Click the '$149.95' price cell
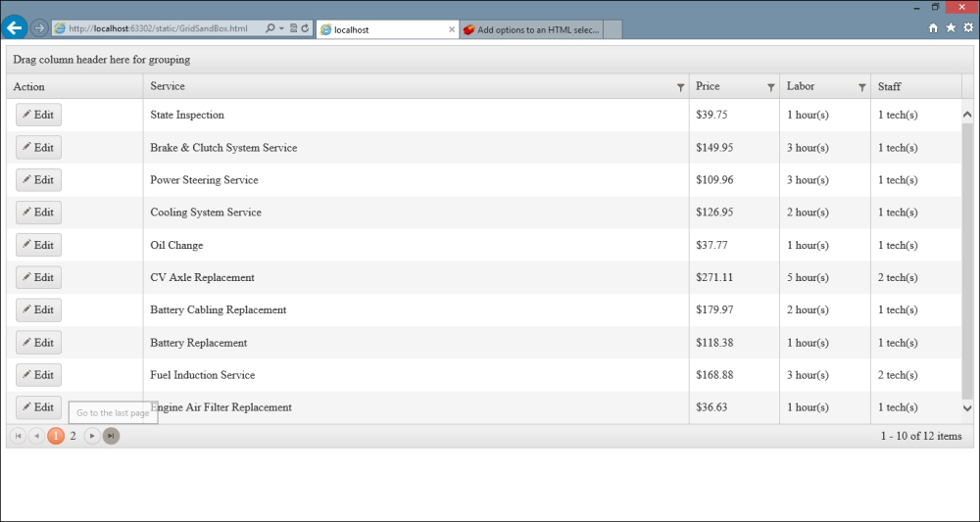 734,147
